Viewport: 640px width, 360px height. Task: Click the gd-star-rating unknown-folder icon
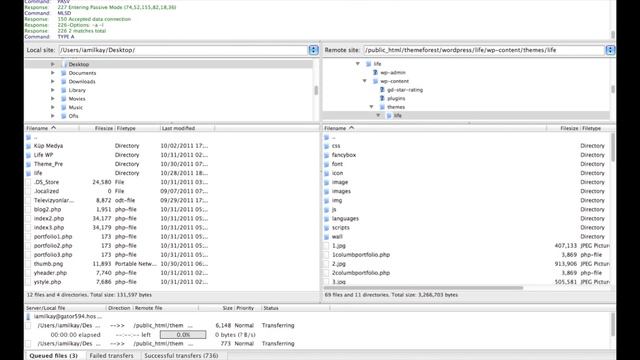pos(382,89)
